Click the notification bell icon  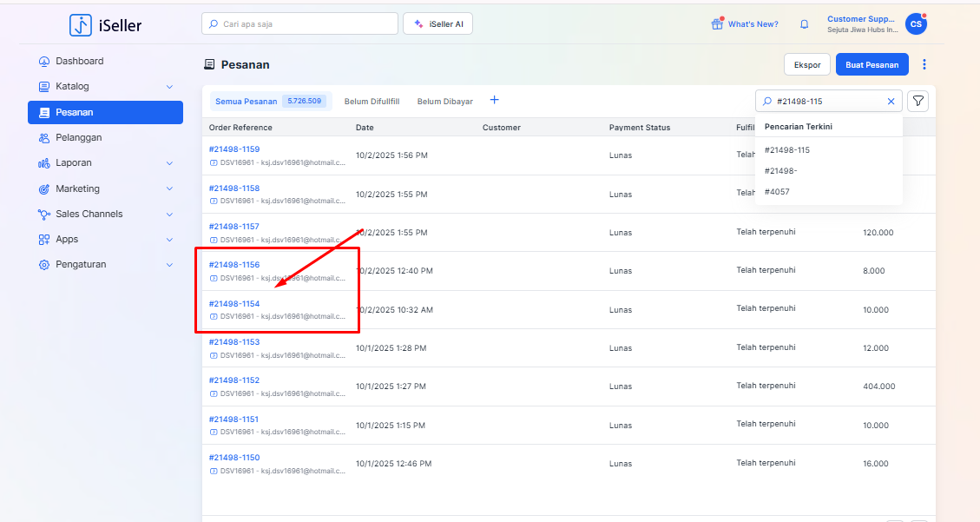tap(804, 24)
